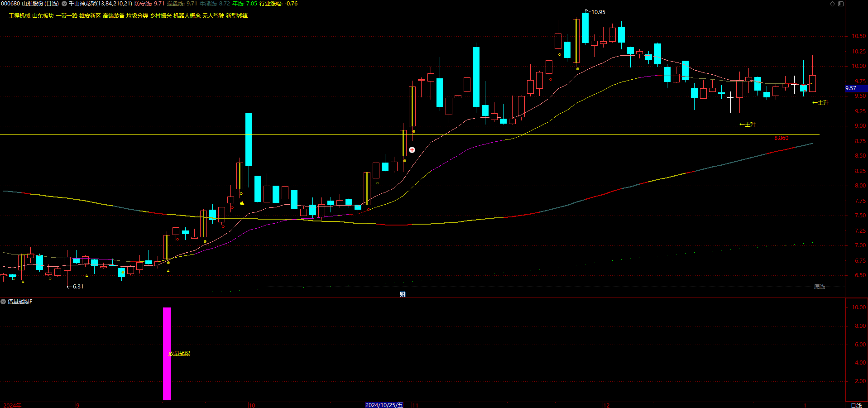Click the 日线 period label at bottom right
The height and width of the screenshot is (408, 868).
(856, 405)
